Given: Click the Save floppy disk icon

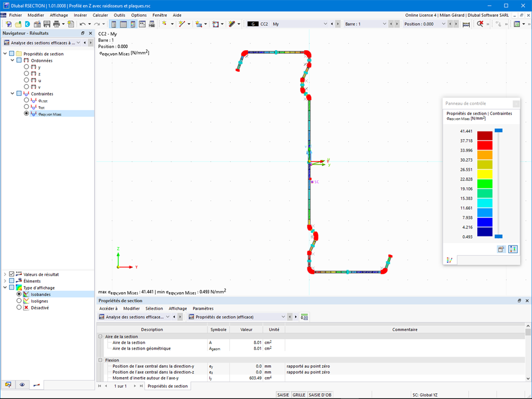Looking at the screenshot, I should point(47,24).
